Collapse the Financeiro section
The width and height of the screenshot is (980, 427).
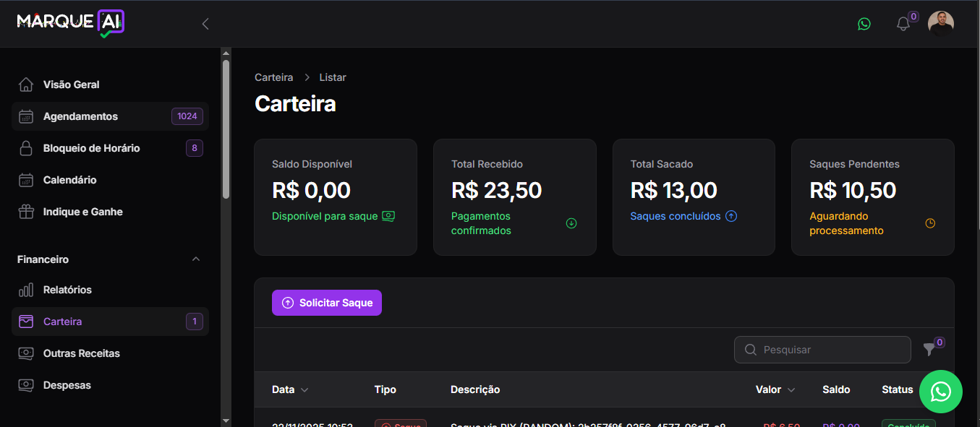click(195, 259)
